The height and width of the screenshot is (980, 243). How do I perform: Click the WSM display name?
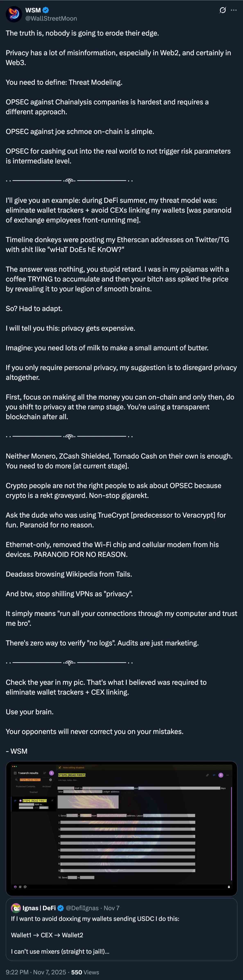33,10
